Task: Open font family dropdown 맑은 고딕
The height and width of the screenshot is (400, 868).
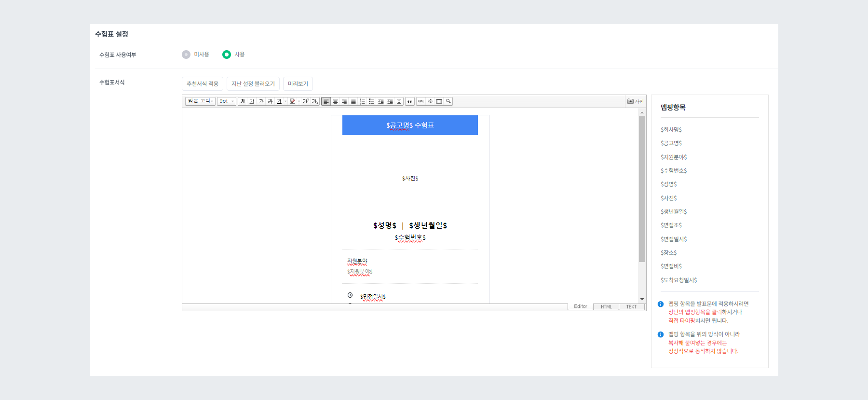Action: point(200,101)
